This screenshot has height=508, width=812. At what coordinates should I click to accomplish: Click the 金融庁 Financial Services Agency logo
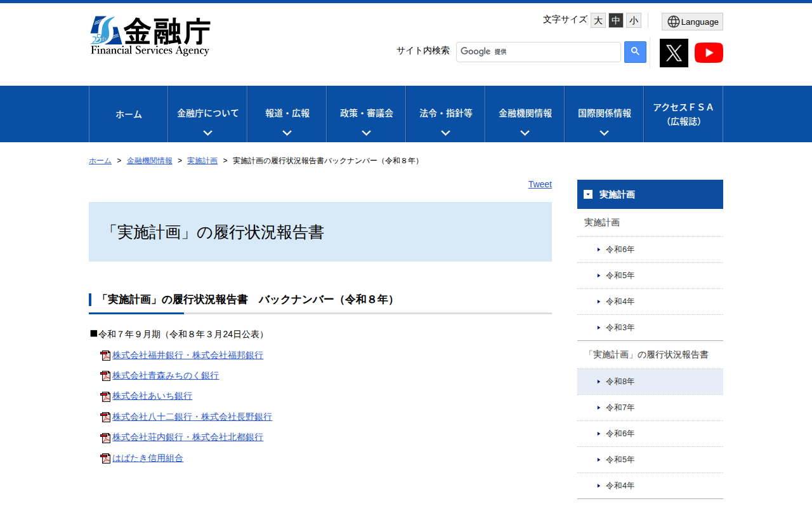(150, 35)
